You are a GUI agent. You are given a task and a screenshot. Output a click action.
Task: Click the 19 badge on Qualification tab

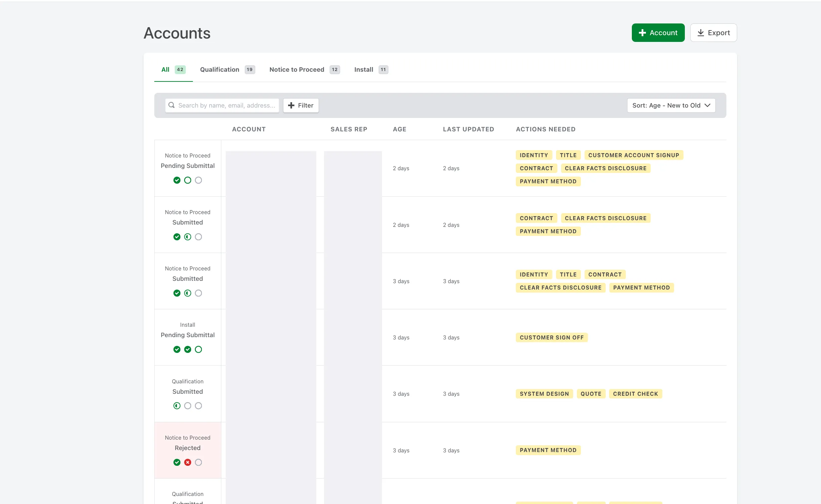(x=250, y=69)
